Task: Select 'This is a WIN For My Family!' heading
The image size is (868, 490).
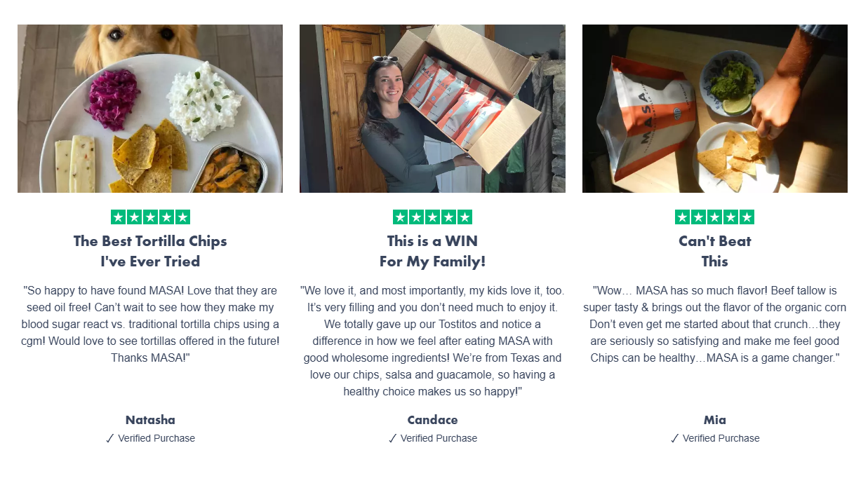Action: point(432,251)
